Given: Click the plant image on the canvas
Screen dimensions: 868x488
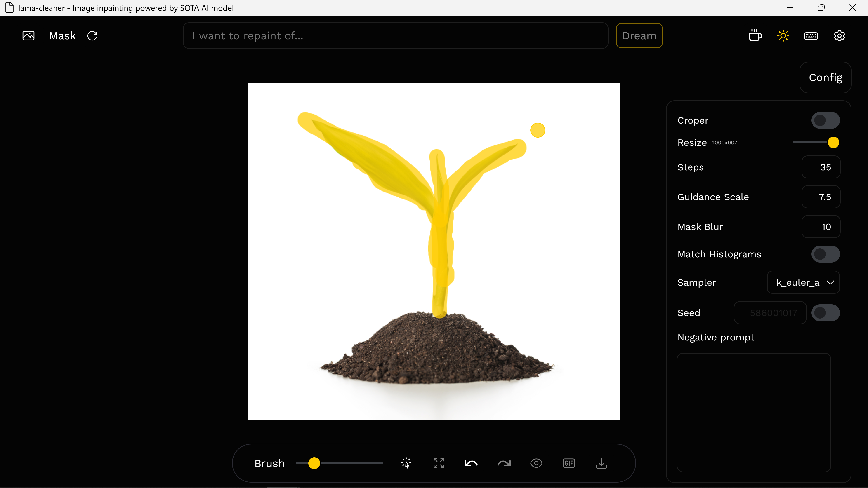Looking at the screenshot, I should click(434, 252).
